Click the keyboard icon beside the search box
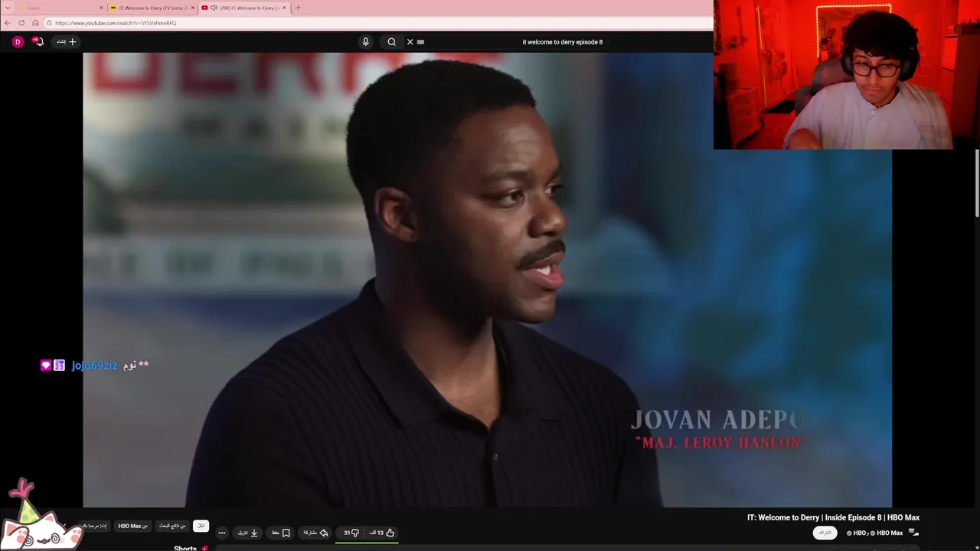 pyautogui.click(x=420, y=42)
